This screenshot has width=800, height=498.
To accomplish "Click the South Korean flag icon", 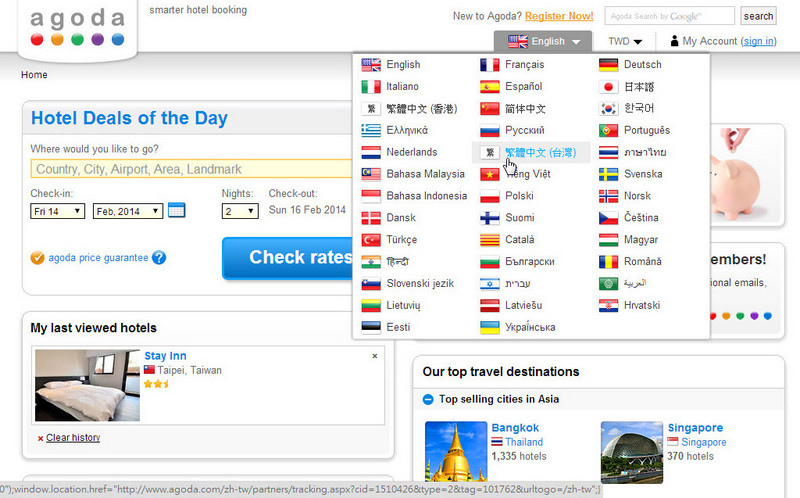I will pos(609,109).
